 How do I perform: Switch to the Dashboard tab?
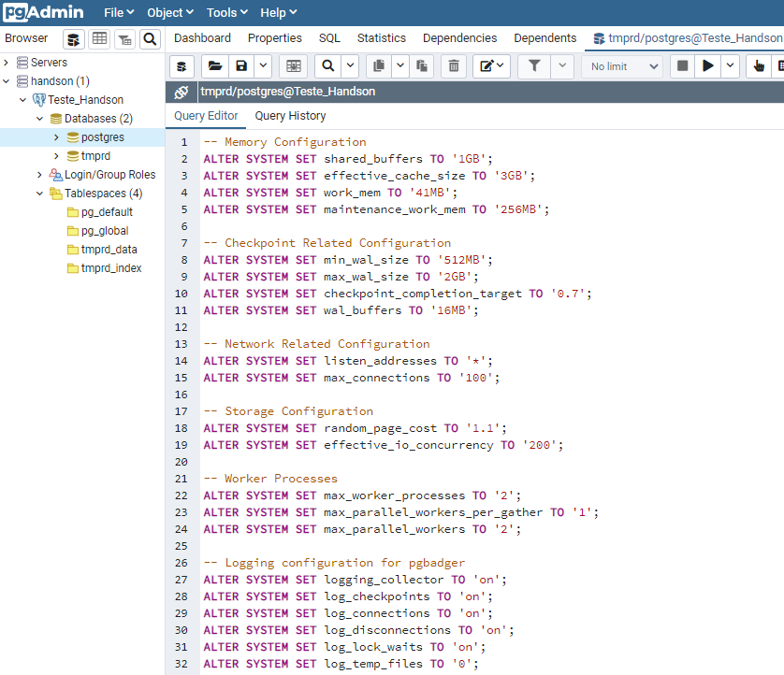pyautogui.click(x=202, y=38)
